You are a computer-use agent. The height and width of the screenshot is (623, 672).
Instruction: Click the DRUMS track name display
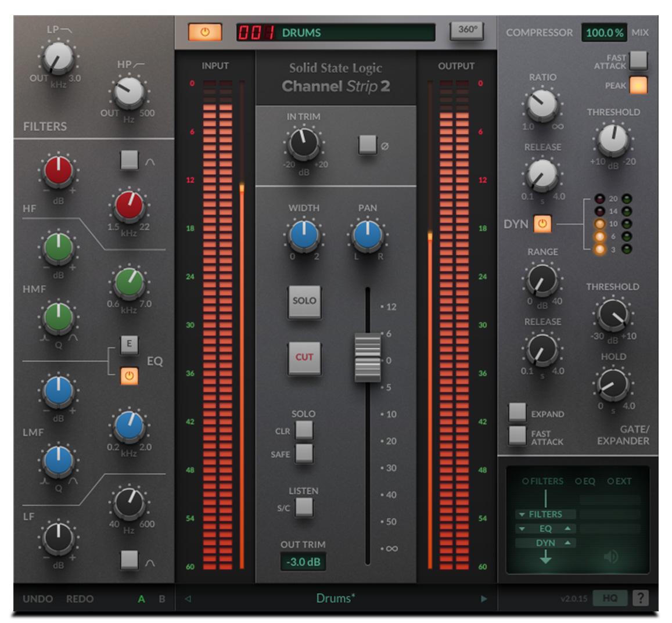tap(336, 33)
